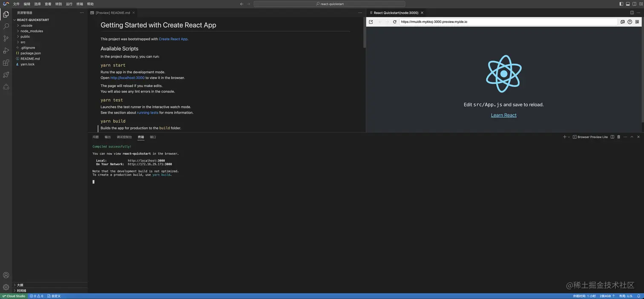Open preview in external browser icon
This screenshot has height=299, width=644.
tap(371, 22)
